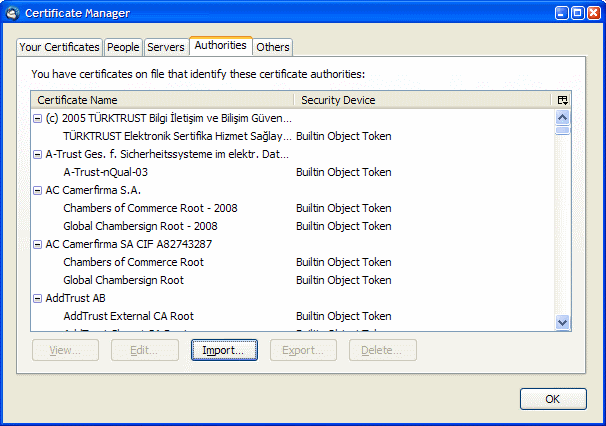Click the Certificate Manager title bar icon
This screenshot has height=426, width=606.
pos(12,14)
